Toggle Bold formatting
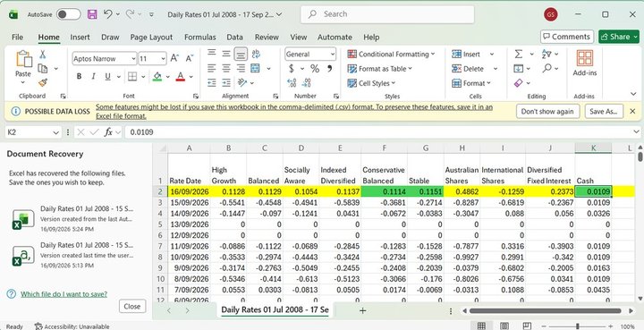Image resolution: width=644 pixels, height=330 pixels. point(79,76)
